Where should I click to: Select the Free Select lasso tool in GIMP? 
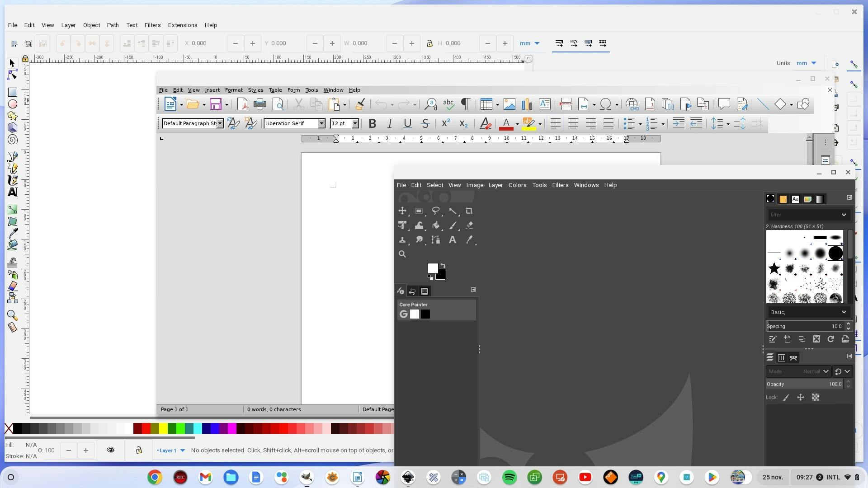(435, 211)
